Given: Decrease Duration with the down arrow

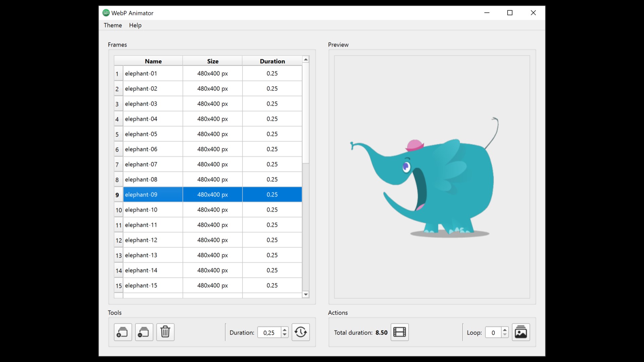Looking at the screenshot, I should 285,335.
